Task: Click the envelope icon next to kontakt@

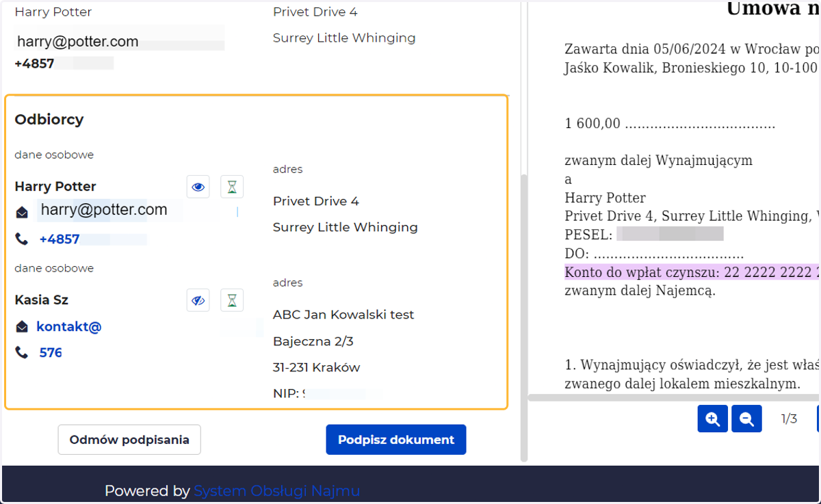Action: [x=22, y=327]
